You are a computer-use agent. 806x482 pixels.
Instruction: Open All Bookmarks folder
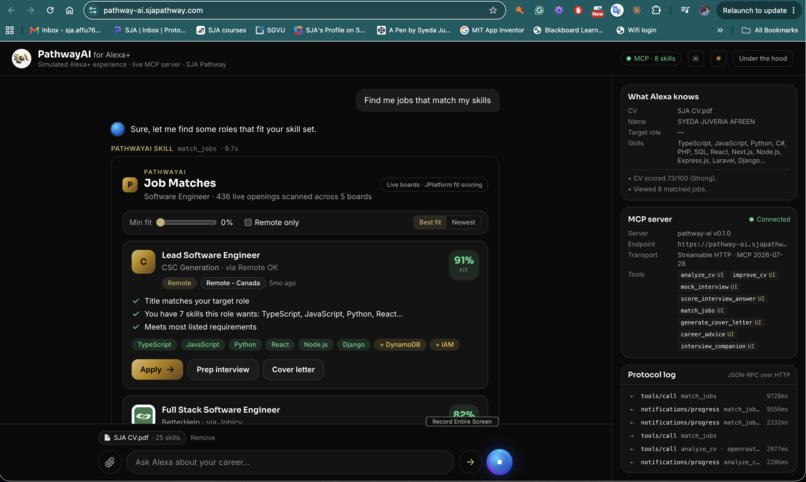coord(770,30)
